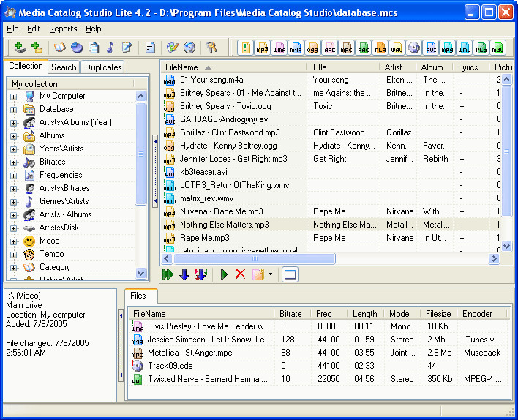
Task: Toggle the ogg file type filter
Action: point(312,48)
